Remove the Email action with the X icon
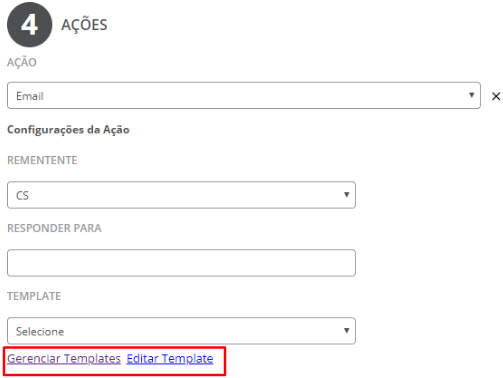 coord(496,96)
